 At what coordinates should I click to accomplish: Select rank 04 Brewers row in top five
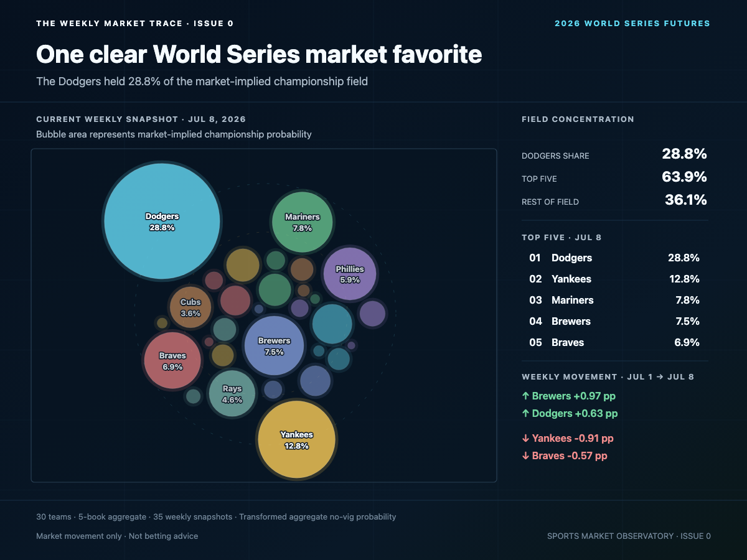pos(615,321)
